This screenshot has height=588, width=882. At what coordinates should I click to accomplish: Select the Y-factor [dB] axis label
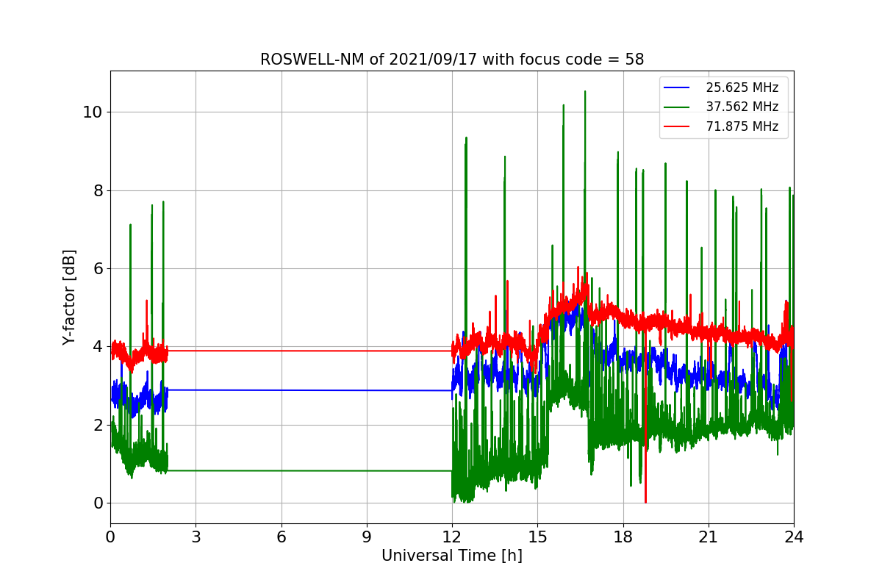pyautogui.click(x=70, y=298)
